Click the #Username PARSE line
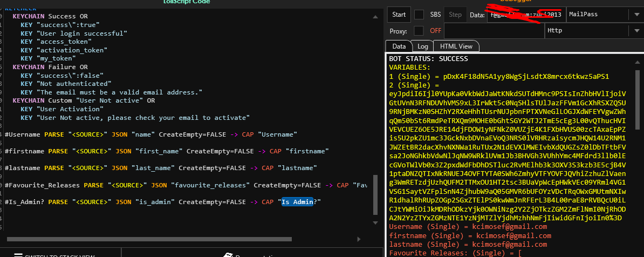The width and height of the screenshot is (644, 257). point(150,134)
